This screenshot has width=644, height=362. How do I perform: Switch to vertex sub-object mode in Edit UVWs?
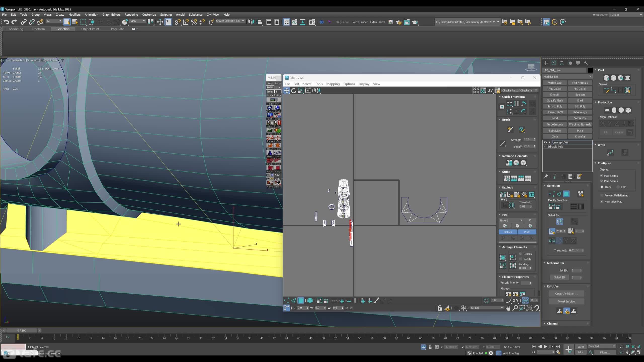click(x=287, y=300)
